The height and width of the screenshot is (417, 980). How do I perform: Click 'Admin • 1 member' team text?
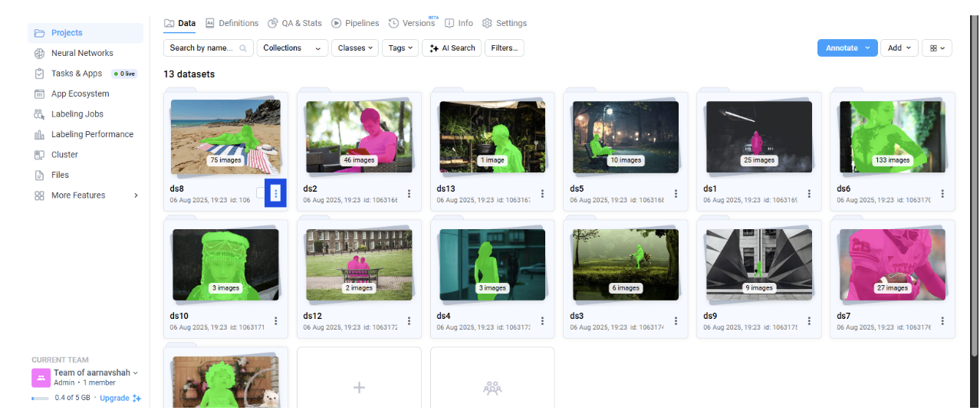[84, 383]
